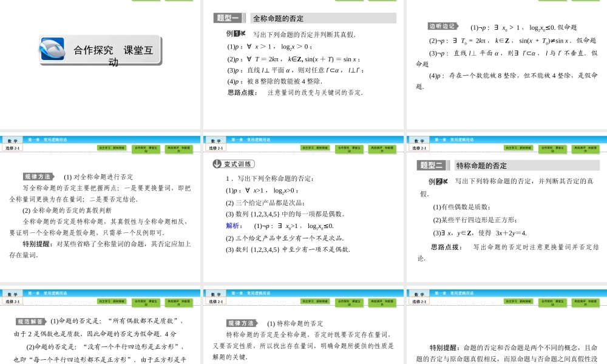The width and height of the screenshot is (607, 364).
Task: Click the globe icon beside 合作探究 课堂互动 title
Action: [52, 48]
